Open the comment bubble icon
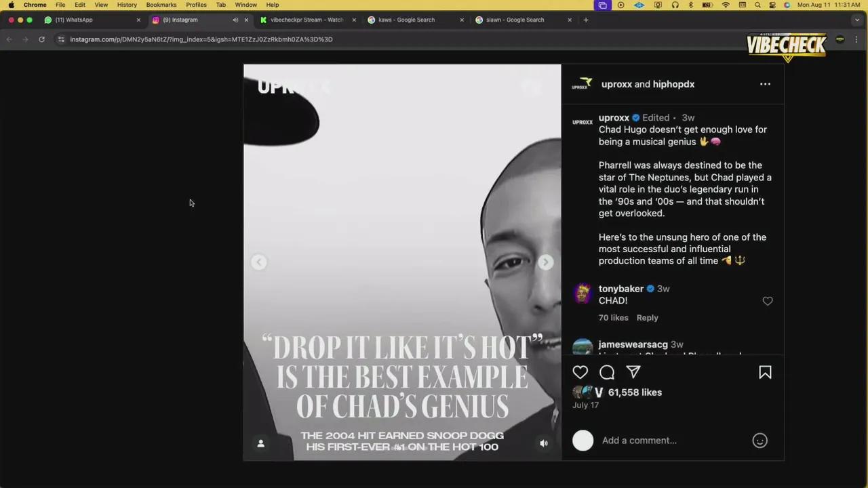This screenshot has height=488, width=868. (x=607, y=372)
